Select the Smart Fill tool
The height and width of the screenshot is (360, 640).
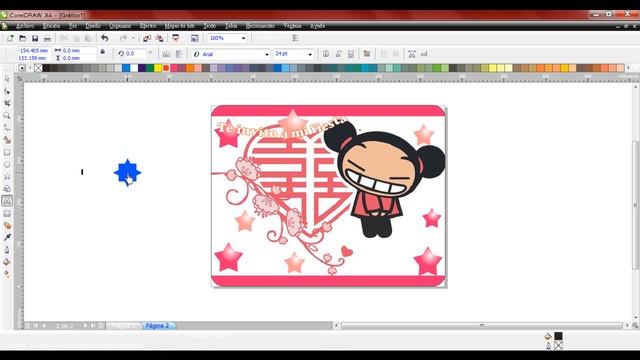[x=7, y=140]
